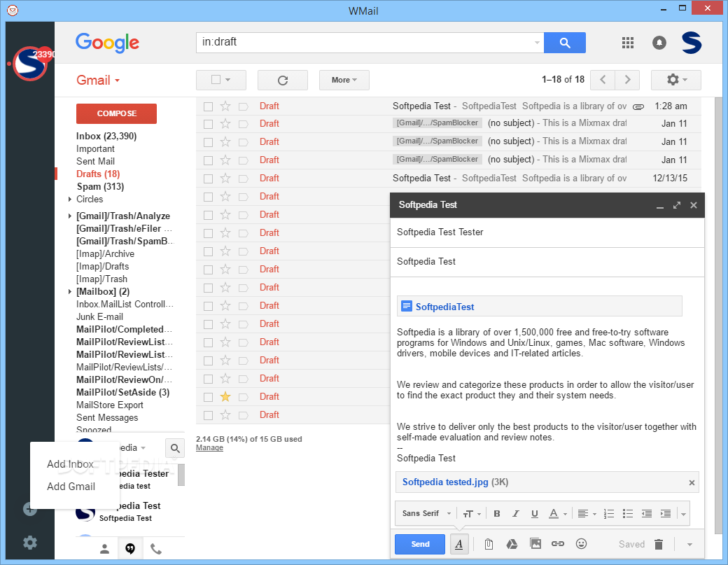Click the red COMPOSE button
The height and width of the screenshot is (565, 728).
116,113
